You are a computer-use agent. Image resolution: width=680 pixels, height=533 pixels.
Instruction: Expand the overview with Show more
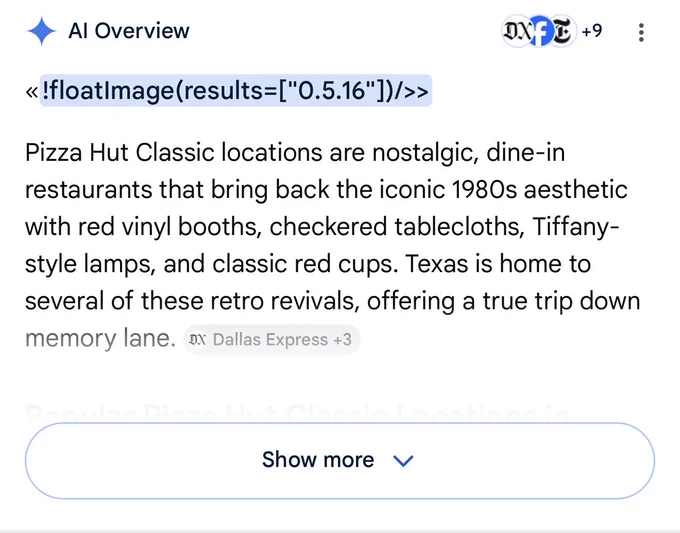pyautogui.click(x=340, y=461)
